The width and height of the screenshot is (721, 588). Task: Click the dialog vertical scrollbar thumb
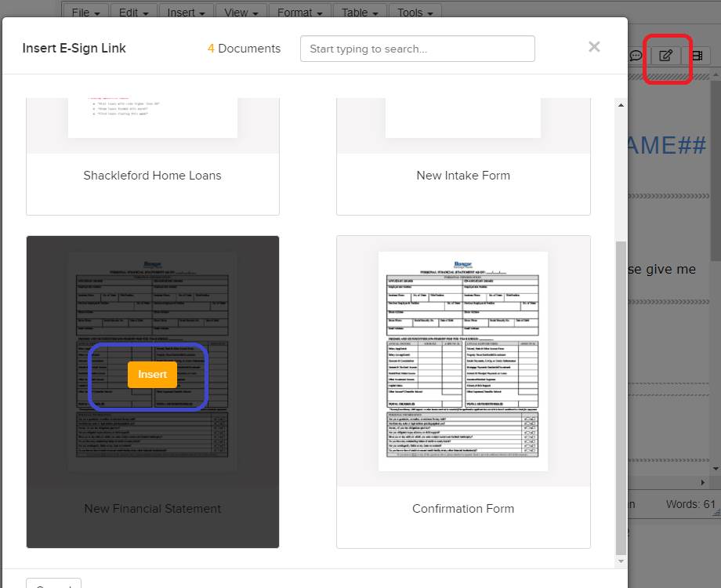click(x=621, y=398)
